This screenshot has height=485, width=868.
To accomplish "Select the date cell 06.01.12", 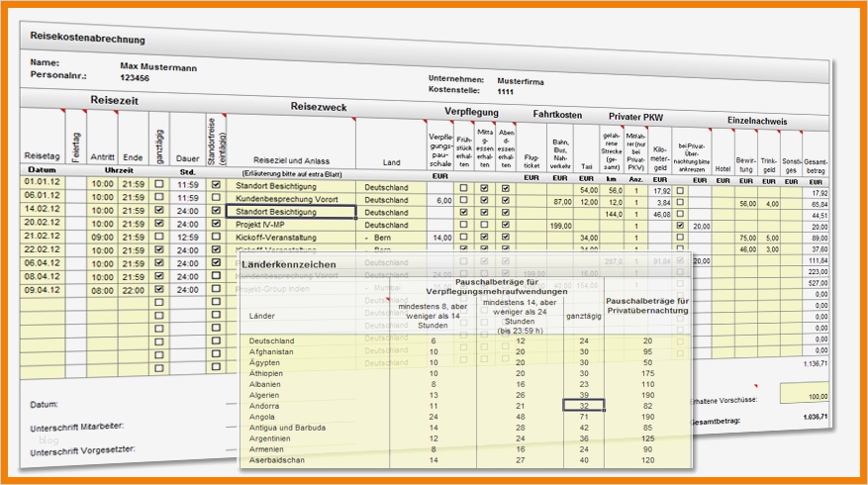I will [43, 195].
